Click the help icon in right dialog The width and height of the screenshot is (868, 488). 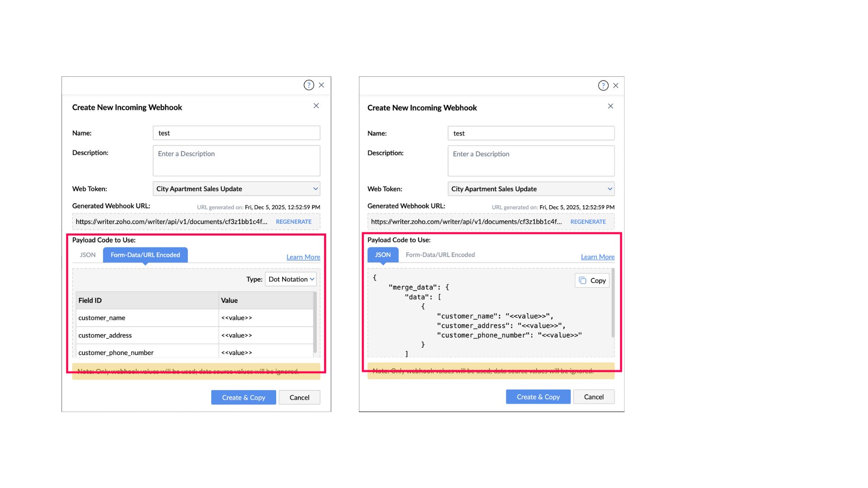pos(603,85)
